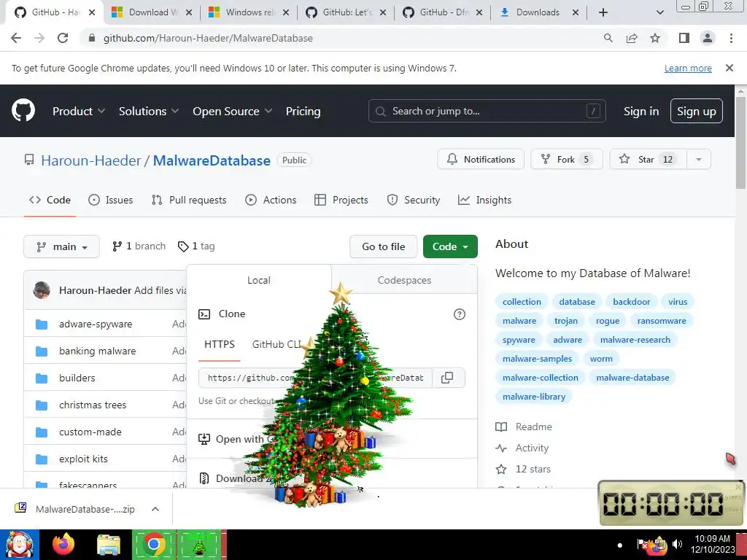Click the ransomware topic tag
The image size is (747, 560).
(x=662, y=321)
